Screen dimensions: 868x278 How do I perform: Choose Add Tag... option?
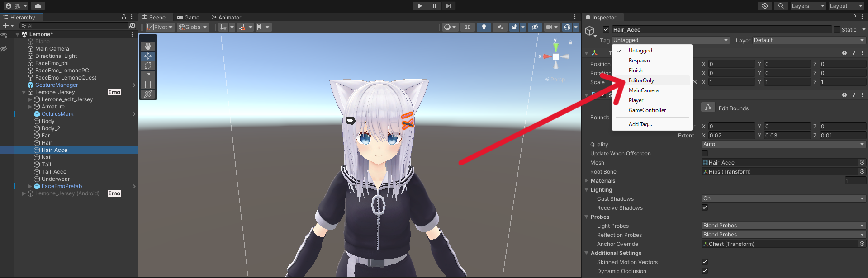pyautogui.click(x=652, y=124)
